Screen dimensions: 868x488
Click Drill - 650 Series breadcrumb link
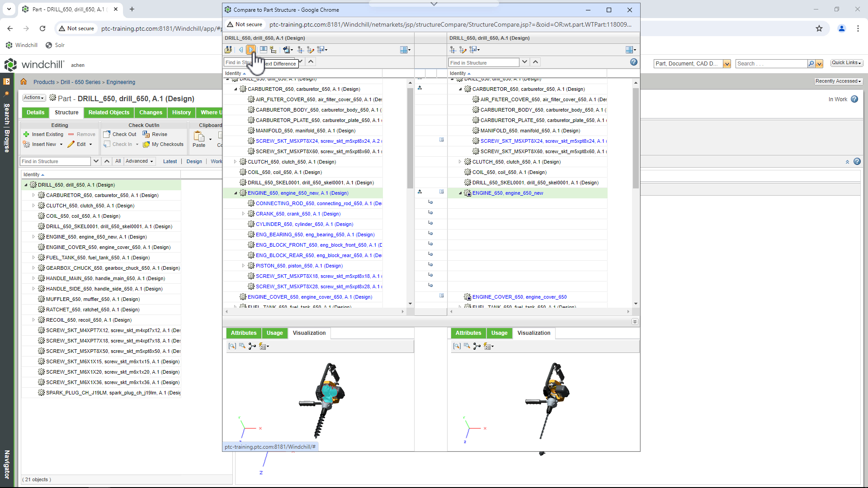80,82
